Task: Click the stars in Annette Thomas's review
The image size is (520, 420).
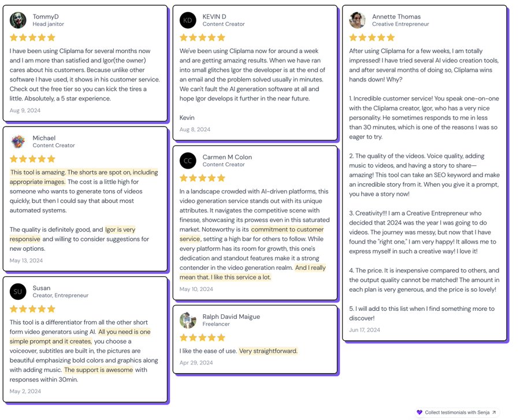Action: 372,38
